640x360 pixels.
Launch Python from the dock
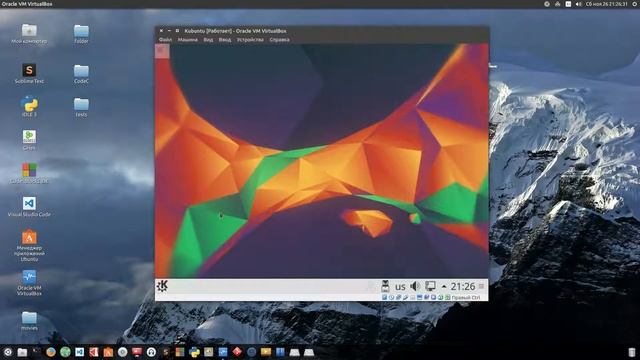coord(194,352)
